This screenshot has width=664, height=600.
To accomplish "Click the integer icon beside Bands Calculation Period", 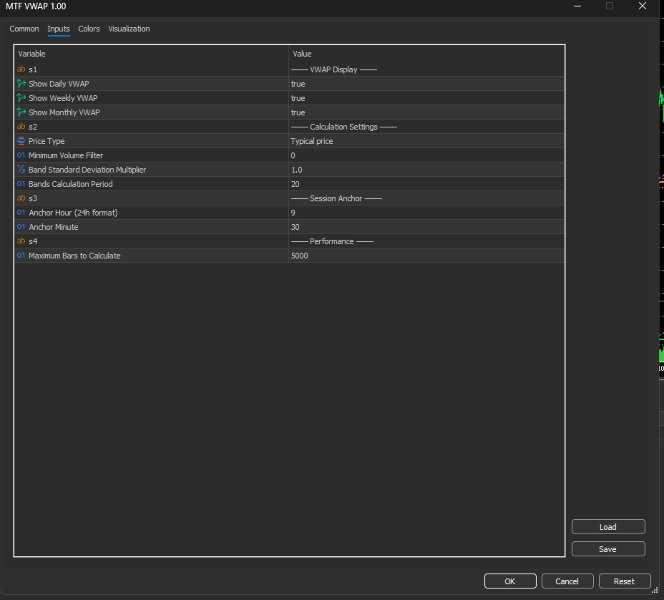I will (21, 184).
